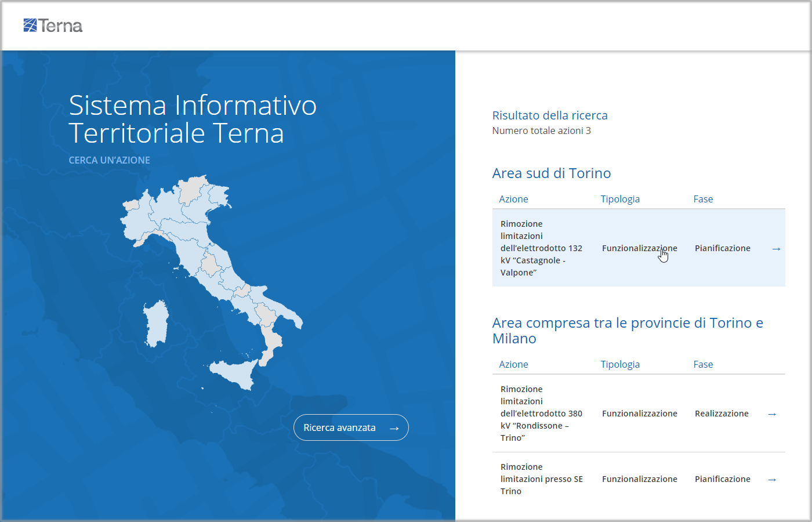Click Funzionalizzazione in Rondissone – Trino row
Viewport: 812px width, 522px height.
(640, 414)
